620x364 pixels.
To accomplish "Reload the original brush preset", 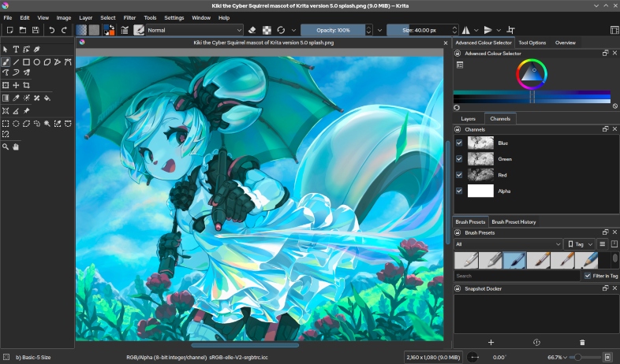I will [x=281, y=30].
